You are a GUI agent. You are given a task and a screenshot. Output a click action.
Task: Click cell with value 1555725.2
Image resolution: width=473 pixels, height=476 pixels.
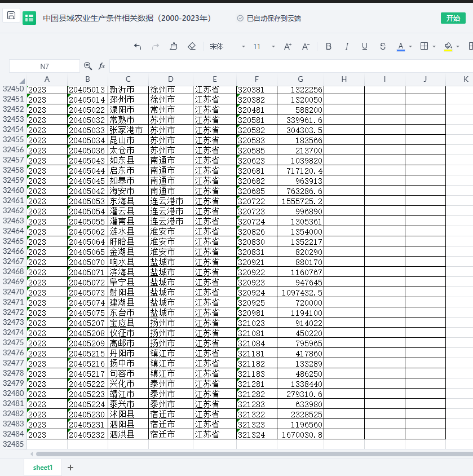pos(300,201)
